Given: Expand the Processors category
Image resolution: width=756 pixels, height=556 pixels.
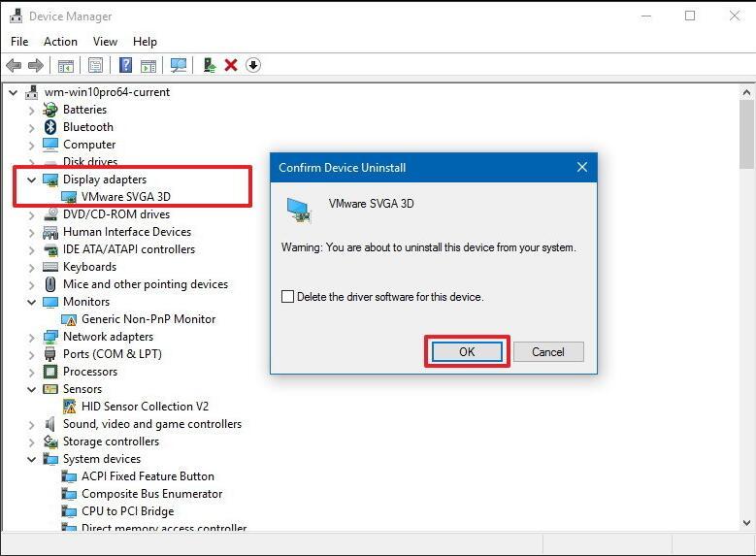Looking at the screenshot, I should [31, 373].
